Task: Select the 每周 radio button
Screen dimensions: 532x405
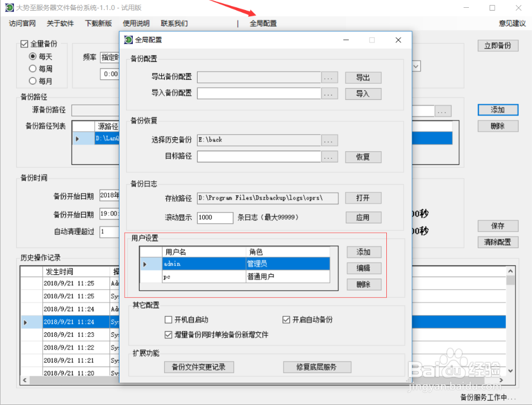Action: coord(32,69)
